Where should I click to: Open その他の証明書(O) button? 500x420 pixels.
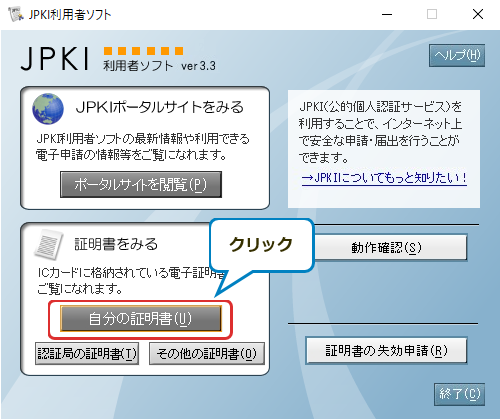207,354
